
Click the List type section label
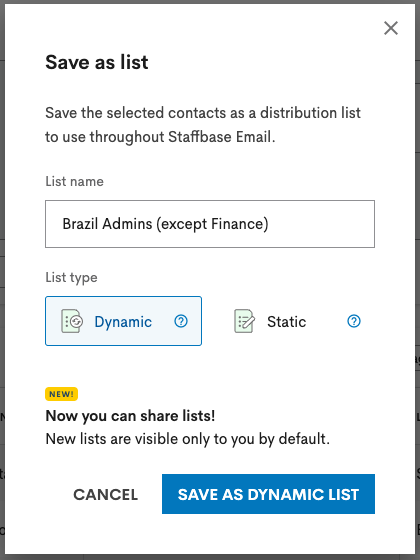[71, 278]
